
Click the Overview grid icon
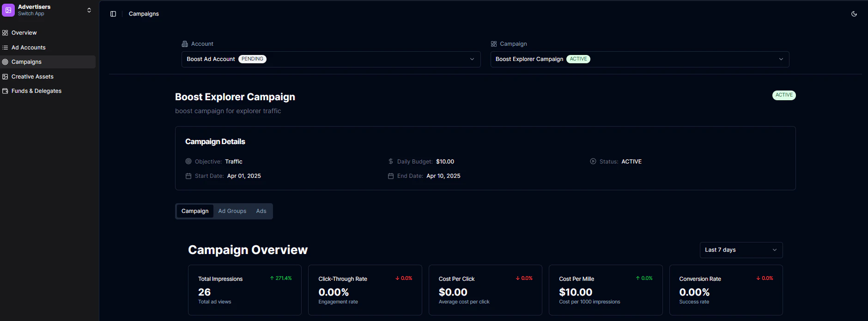click(x=5, y=33)
